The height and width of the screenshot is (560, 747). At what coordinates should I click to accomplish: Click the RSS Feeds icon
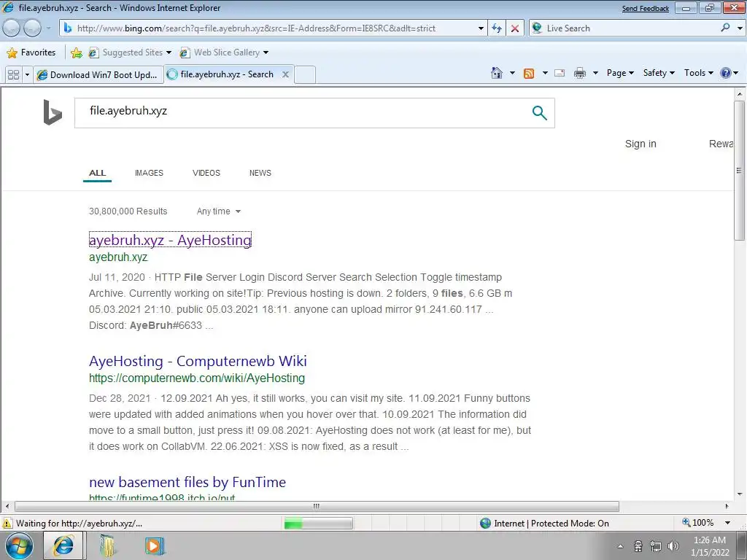(x=529, y=73)
